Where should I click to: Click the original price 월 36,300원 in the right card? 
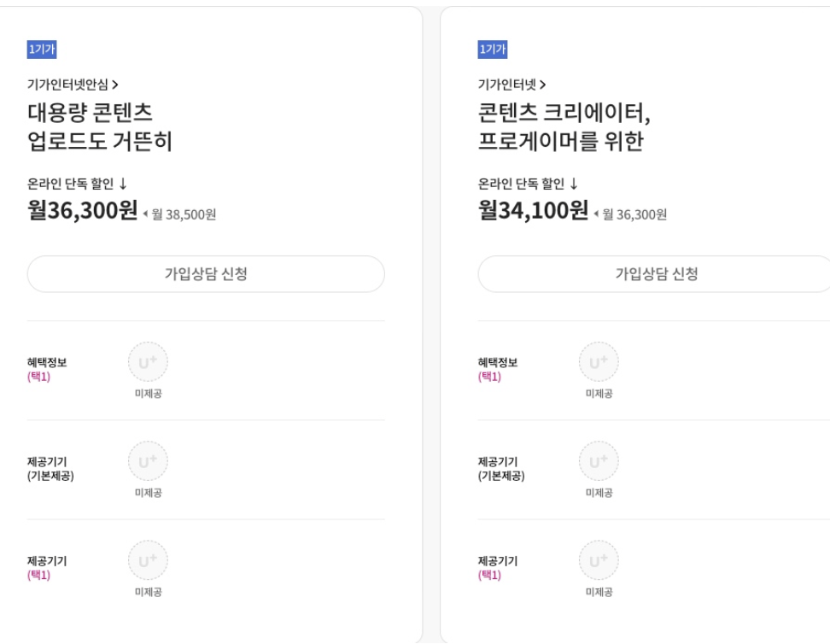[x=634, y=214]
